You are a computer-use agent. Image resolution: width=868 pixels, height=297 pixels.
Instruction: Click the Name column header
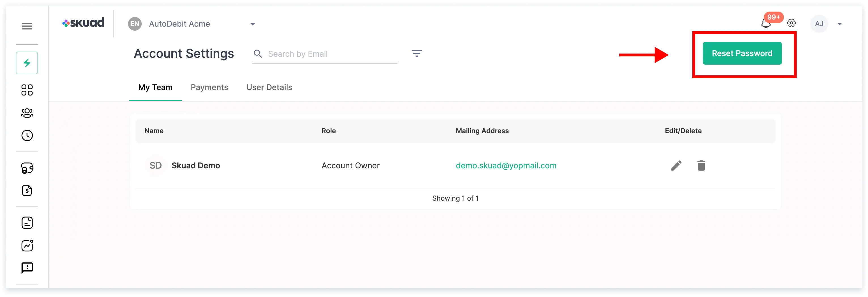point(154,131)
